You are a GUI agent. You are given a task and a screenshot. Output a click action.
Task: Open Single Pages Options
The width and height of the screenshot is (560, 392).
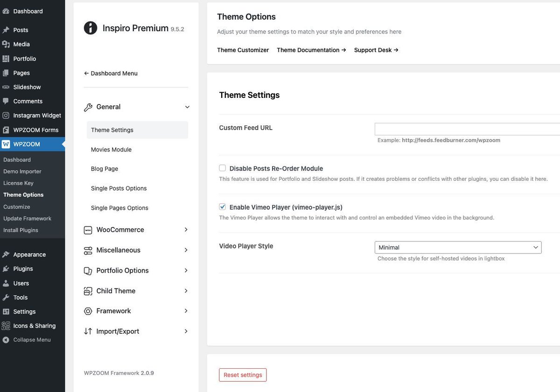(x=119, y=208)
